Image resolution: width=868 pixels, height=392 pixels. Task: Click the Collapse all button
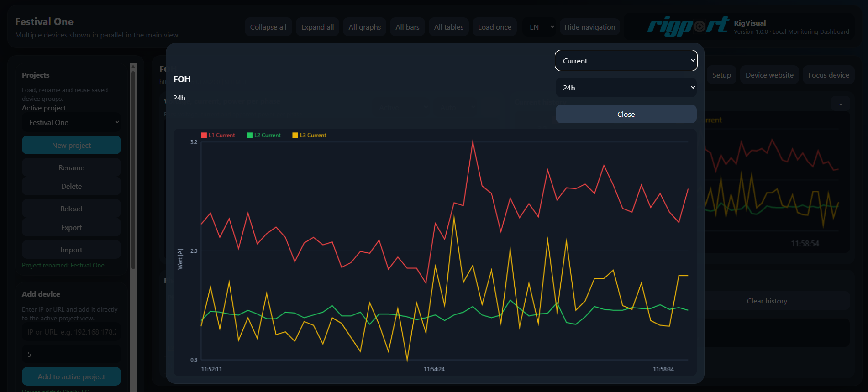point(268,27)
